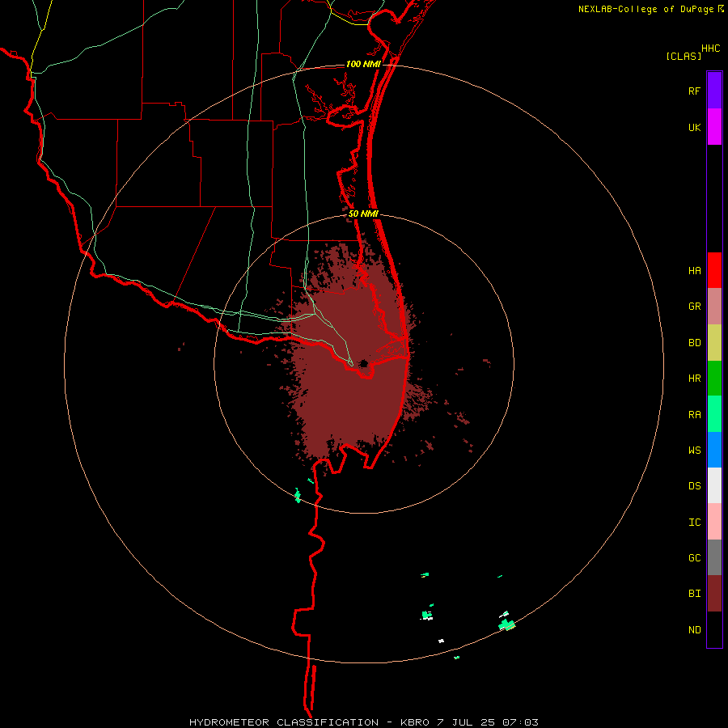728x728 pixels.
Task: Click the WS legend label
Action: (x=695, y=451)
